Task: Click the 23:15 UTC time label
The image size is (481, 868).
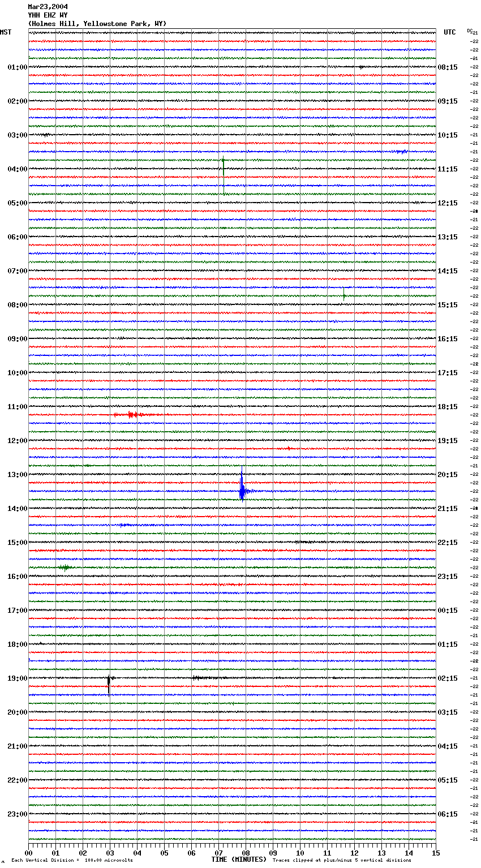Action: [448, 577]
